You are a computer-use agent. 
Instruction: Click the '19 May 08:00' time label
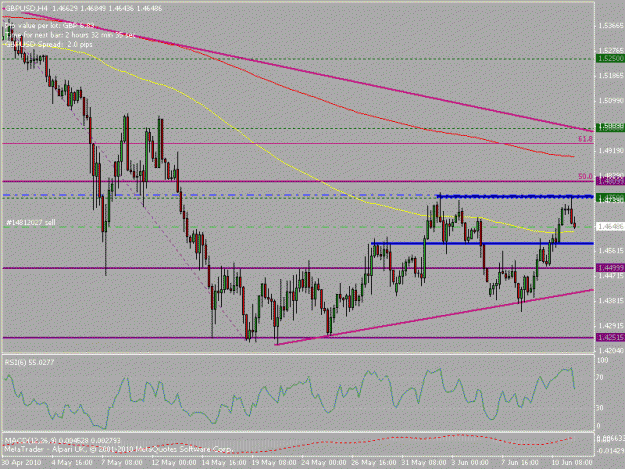(x=273, y=462)
